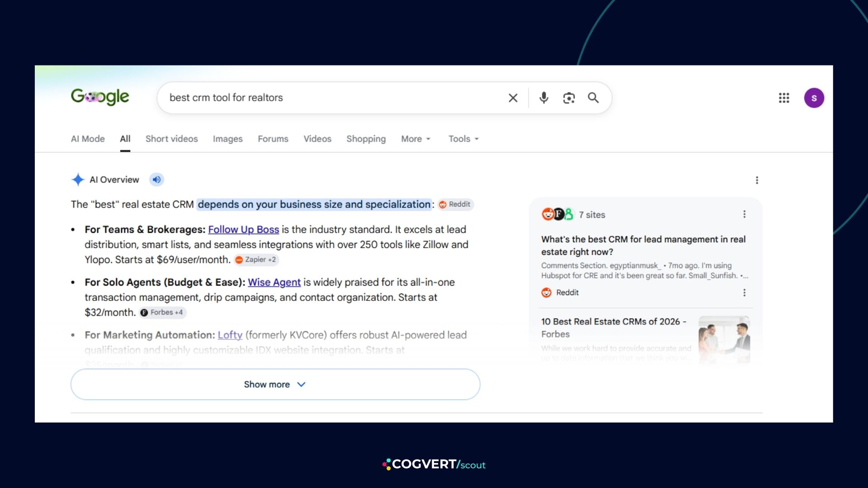The height and width of the screenshot is (488, 868).
Task: Open the Short videos tab
Action: pyautogui.click(x=172, y=139)
